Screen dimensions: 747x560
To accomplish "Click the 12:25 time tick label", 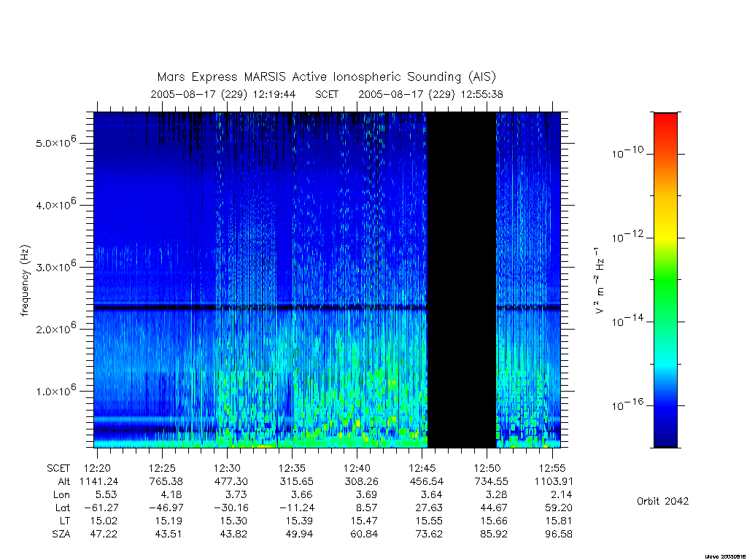I will [x=162, y=469].
